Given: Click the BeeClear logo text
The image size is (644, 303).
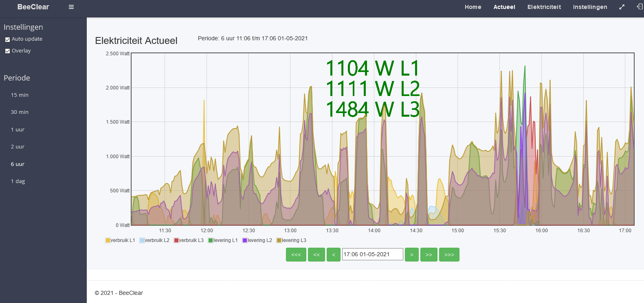Looking at the screenshot, I should (33, 7).
